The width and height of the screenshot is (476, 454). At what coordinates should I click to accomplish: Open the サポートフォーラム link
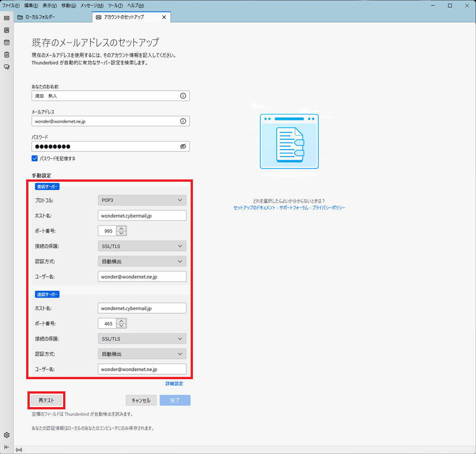point(293,208)
